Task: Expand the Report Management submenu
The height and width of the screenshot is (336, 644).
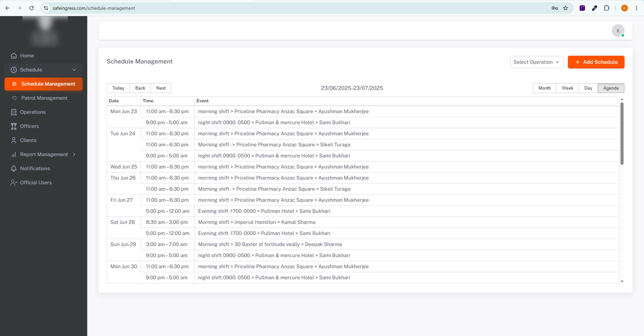Action: pyautogui.click(x=74, y=154)
